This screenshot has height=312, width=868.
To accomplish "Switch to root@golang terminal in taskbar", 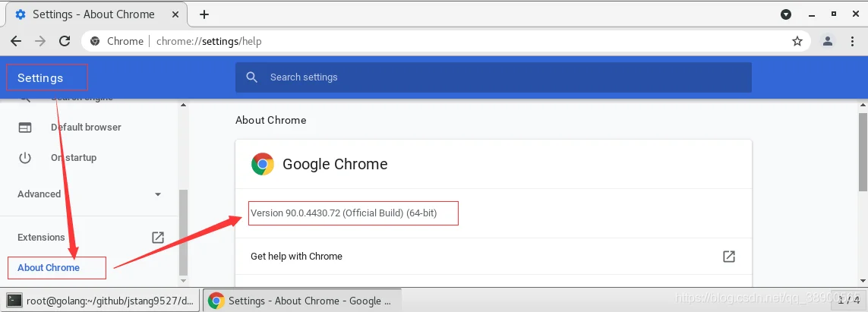I will (x=100, y=301).
